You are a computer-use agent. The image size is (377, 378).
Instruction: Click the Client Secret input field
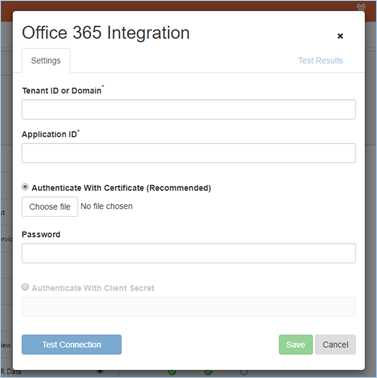[x=189, y=307]
